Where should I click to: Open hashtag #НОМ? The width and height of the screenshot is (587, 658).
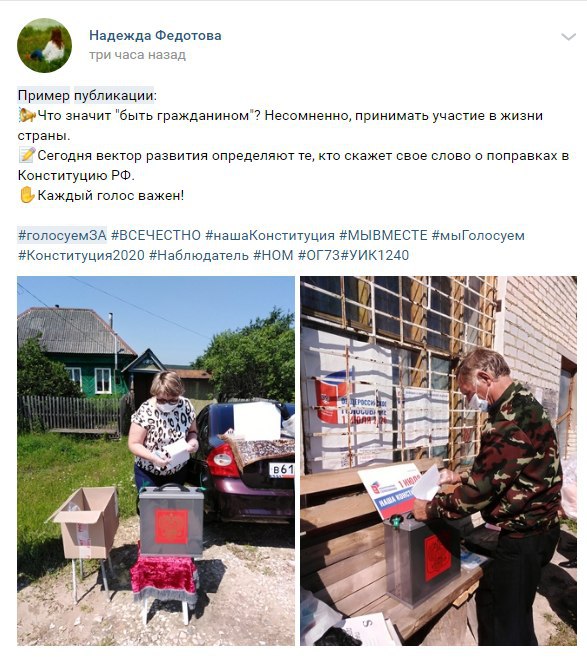(273, 255)
